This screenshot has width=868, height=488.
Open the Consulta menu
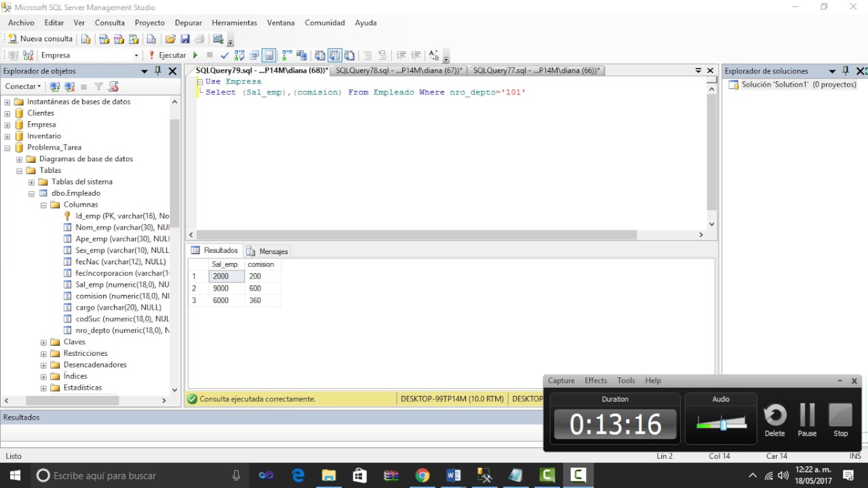(x=110, y=22)
